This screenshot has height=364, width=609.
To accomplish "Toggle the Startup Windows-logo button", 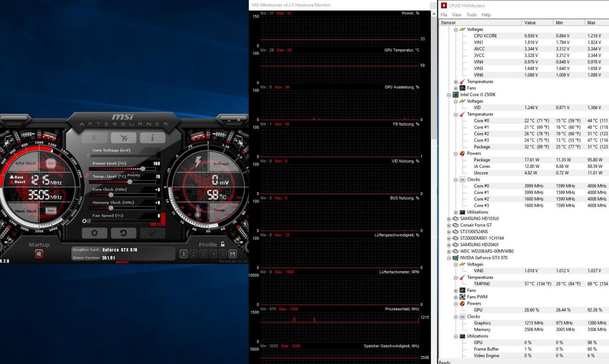I will coord(39,254).
